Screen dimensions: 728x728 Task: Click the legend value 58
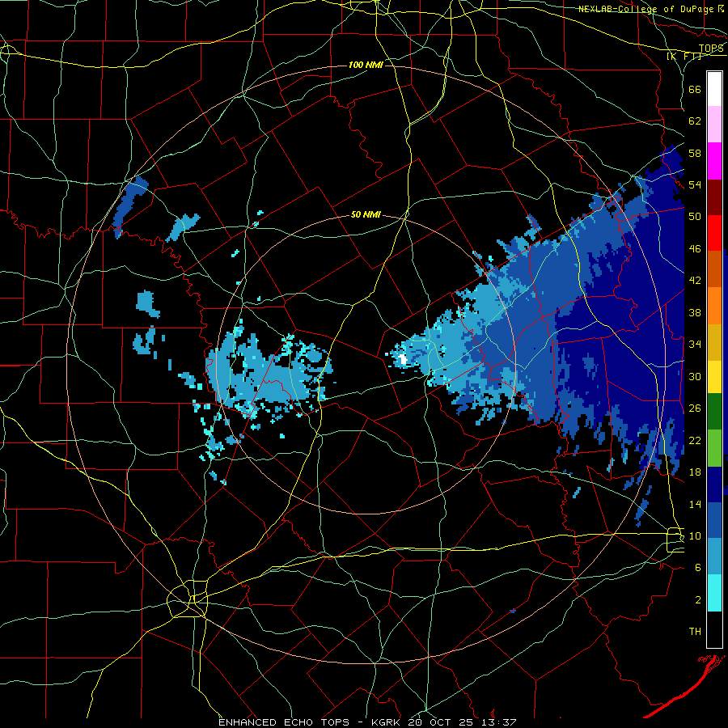point(695,153)
